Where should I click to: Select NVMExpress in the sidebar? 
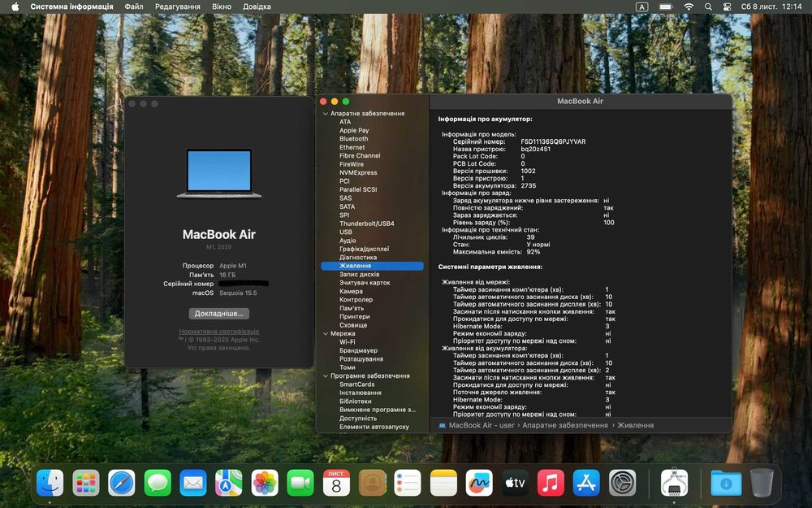coord(358,172)
